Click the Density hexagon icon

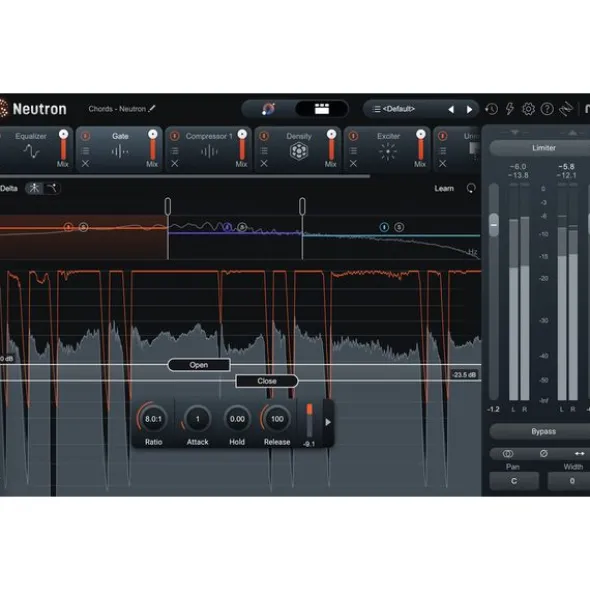pos(299,152)
